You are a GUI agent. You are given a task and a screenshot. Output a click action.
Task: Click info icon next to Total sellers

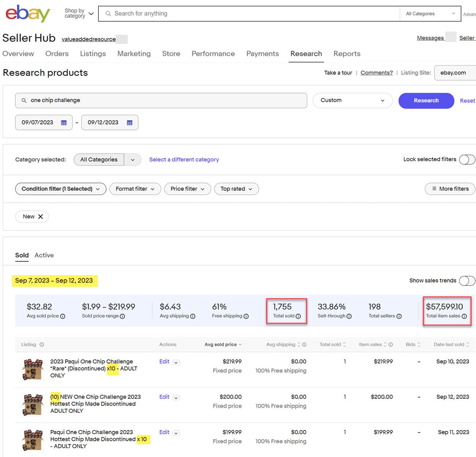click(x=399, y=316)
